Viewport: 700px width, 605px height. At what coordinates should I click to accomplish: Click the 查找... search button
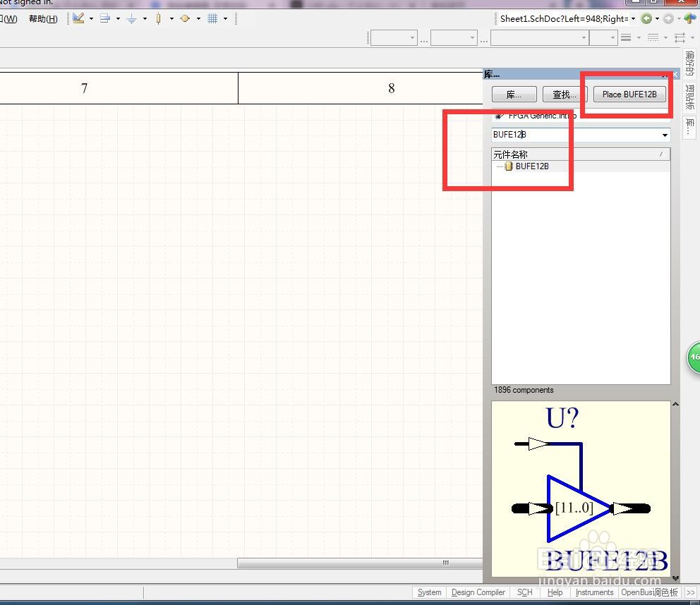tap(565, 94)
